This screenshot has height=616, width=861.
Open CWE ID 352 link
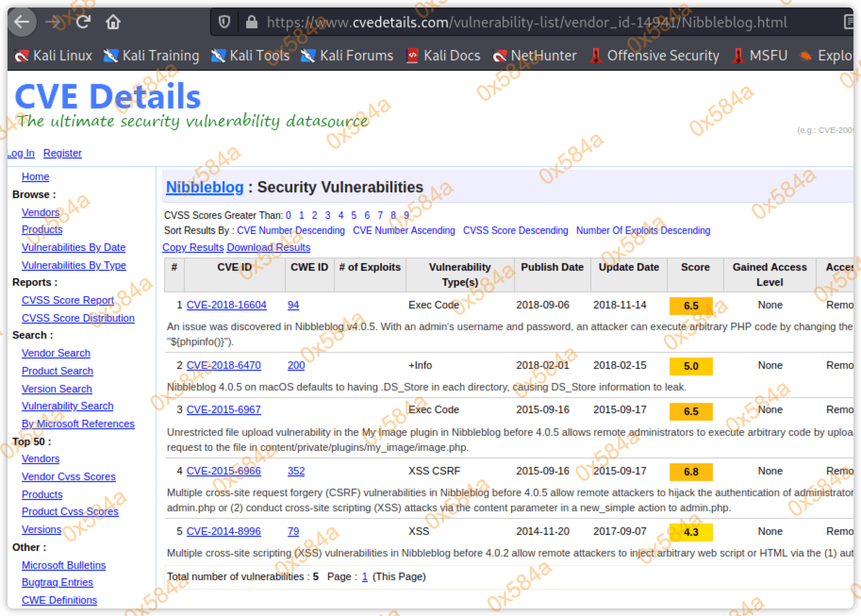pyautogui.click(x=296, y=471)
